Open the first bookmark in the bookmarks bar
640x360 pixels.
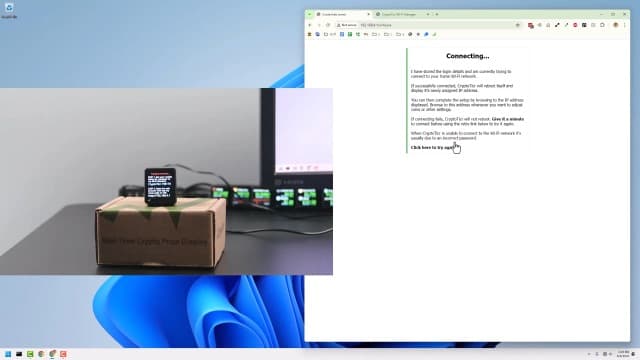point(309,34)
